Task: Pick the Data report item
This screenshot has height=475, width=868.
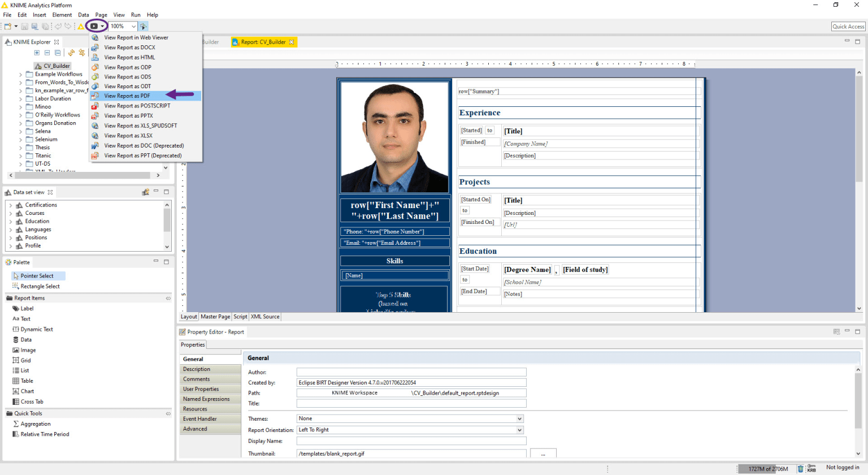Action: pyautogui.click(x=22, y=340)
